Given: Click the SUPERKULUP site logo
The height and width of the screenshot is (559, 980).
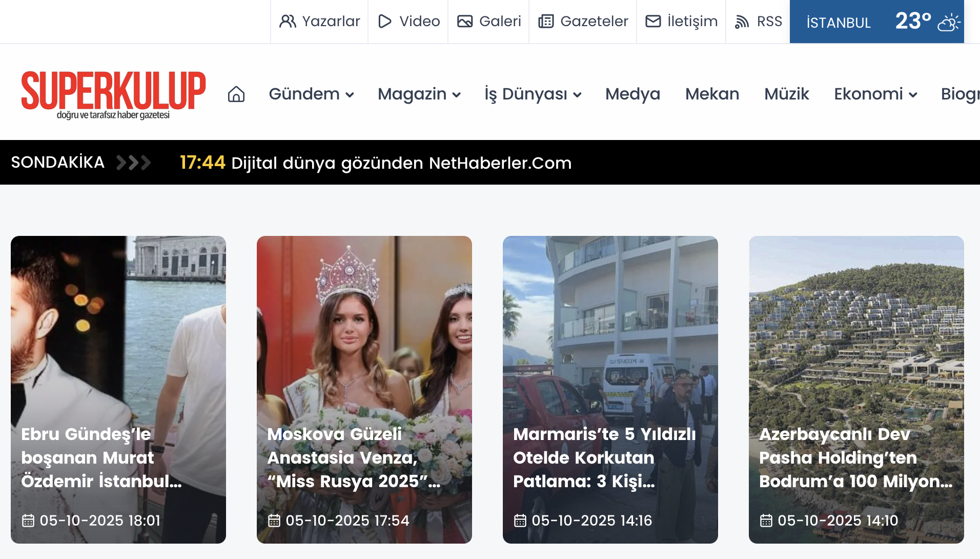Looking at the screenshot, I should point(113,95).
